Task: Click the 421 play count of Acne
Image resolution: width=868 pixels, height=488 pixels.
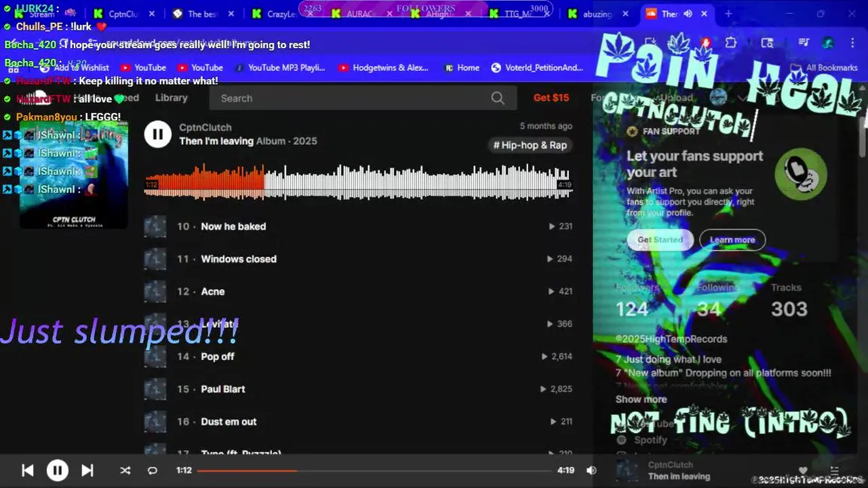Action: (x=560, y=291)
